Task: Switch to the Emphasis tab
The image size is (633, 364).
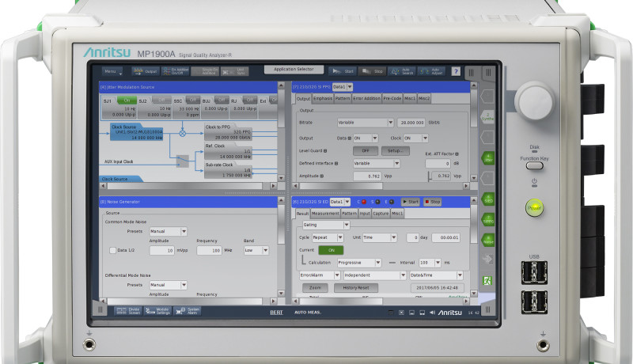Action: click(323, 98)
